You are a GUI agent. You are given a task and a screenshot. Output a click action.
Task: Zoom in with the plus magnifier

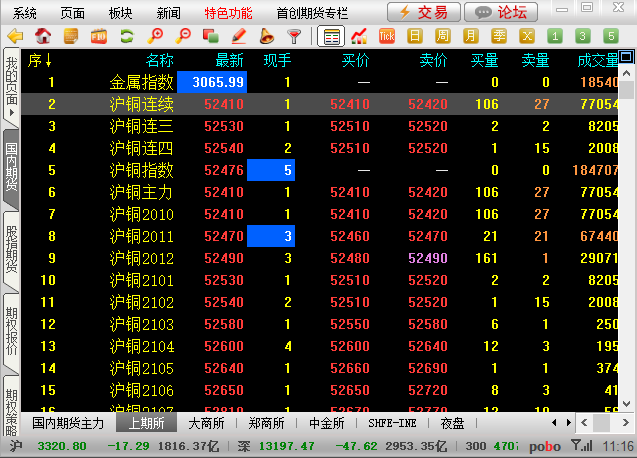click(x=155, y=37)
